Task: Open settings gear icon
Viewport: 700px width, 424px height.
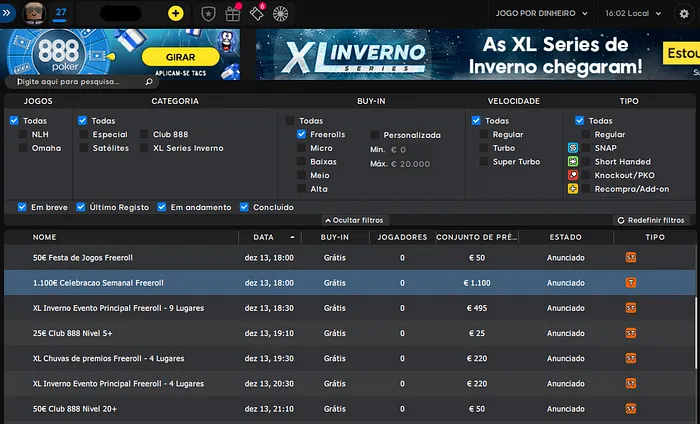Action: (684, 13)
